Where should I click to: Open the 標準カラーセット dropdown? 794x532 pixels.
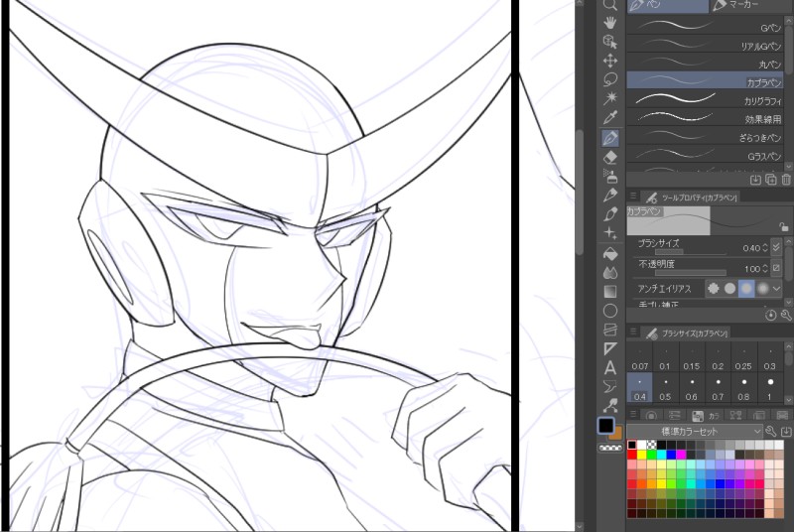[x=694, y=432]
